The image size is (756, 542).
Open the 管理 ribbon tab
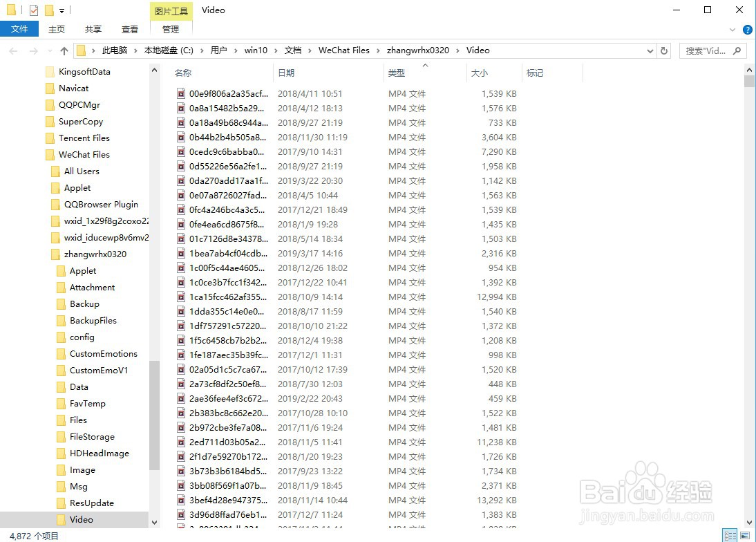point(171,30)
